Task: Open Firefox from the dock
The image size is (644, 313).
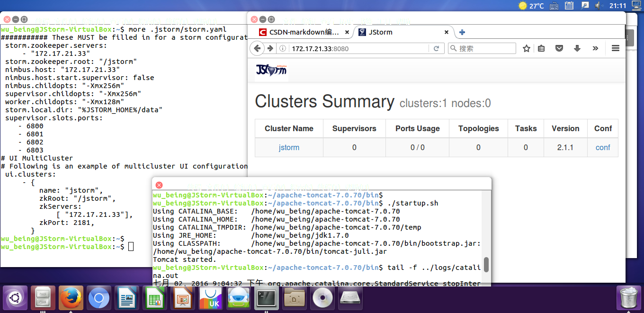Action: point(71,298)
